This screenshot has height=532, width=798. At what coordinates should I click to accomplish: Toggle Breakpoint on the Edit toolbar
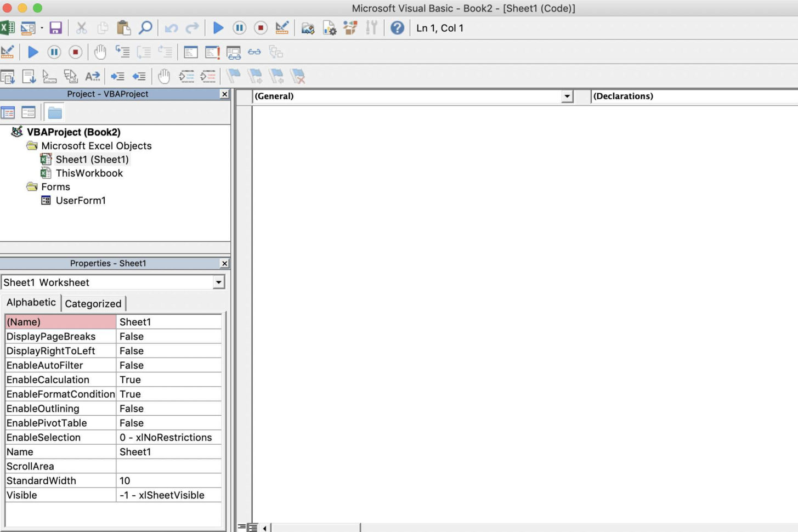164,76
